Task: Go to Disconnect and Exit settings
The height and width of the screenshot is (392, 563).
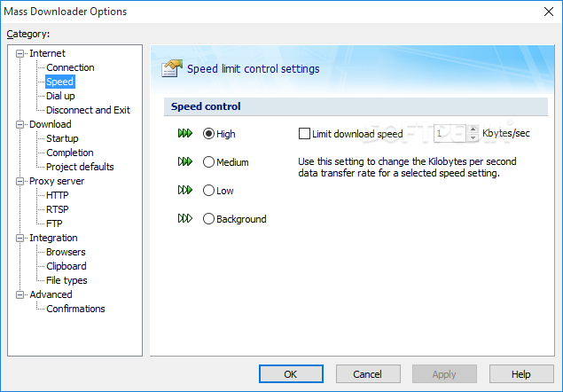Action: pyautogui.click(x=88, y=110)
